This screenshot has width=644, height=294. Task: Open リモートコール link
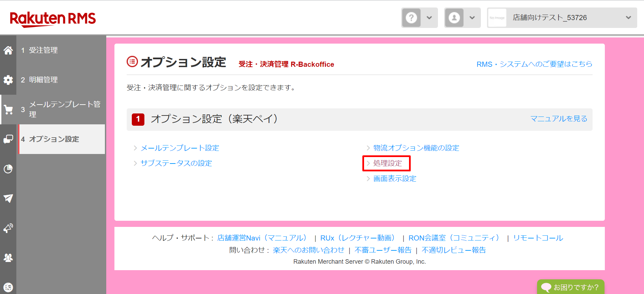(x=538, y=238)
